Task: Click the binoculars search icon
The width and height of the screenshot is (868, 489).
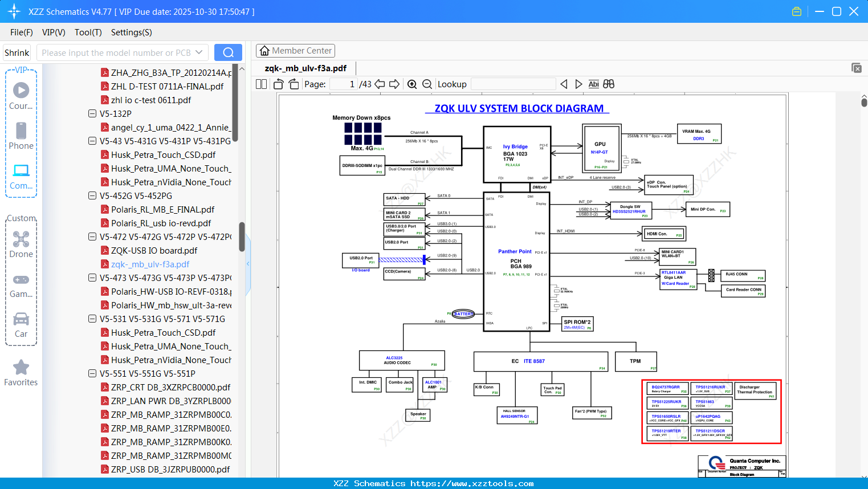Action: pos(609,84)
